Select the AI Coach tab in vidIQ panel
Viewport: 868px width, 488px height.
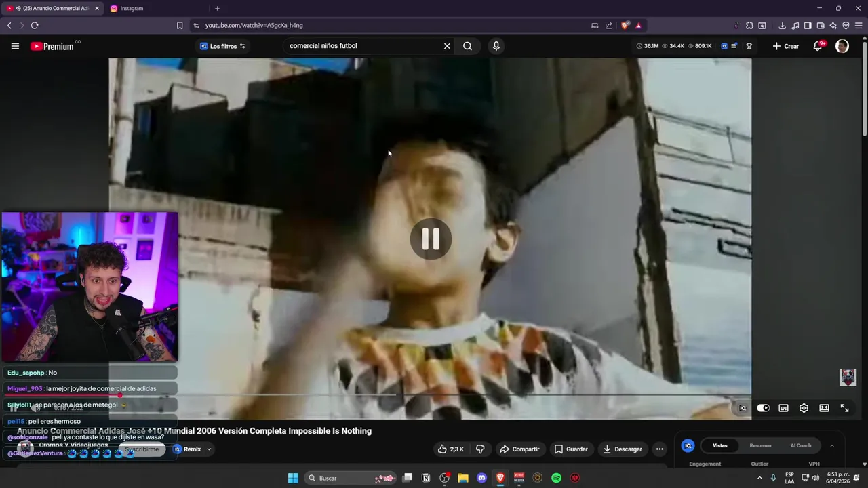801,445
